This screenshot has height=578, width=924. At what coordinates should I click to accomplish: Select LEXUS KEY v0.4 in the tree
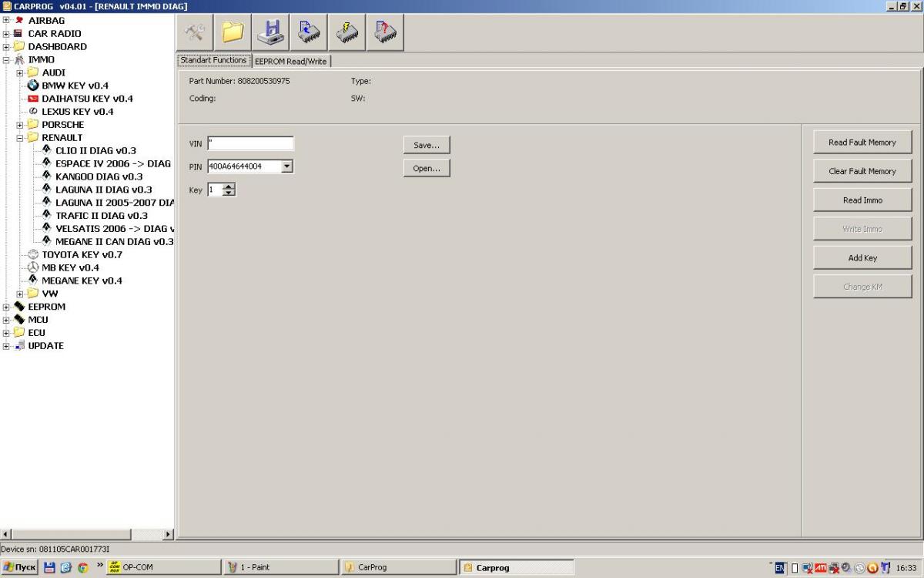point(77,112)
